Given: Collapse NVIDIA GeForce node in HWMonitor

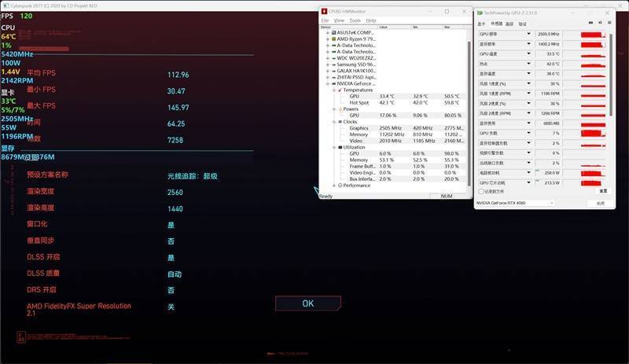Looking at the screenshot, I should pyautogui.click(x=328, y=83).
